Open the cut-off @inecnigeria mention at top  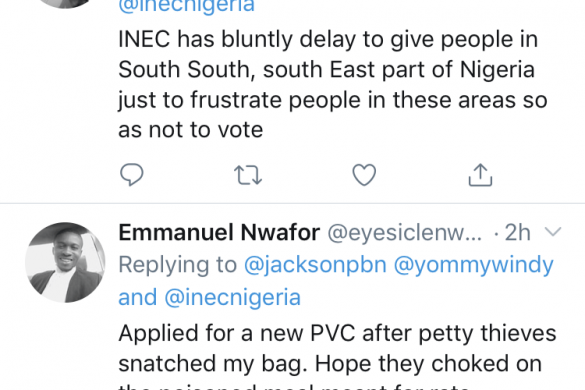point(186,6)
